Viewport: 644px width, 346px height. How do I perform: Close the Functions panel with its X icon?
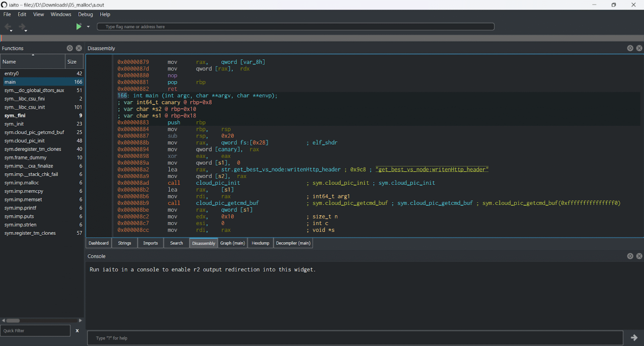(x=78, y=48)
